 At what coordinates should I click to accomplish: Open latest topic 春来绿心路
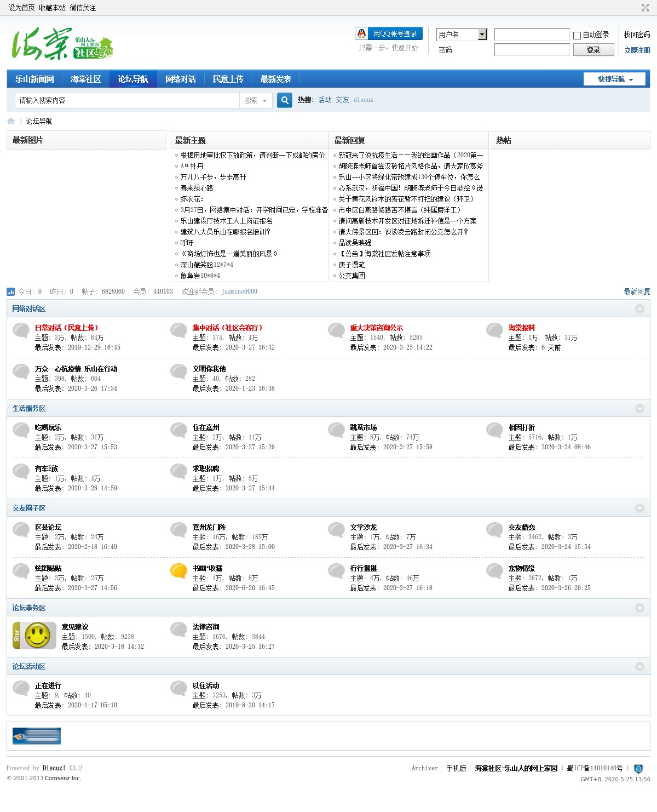(197, 188)
